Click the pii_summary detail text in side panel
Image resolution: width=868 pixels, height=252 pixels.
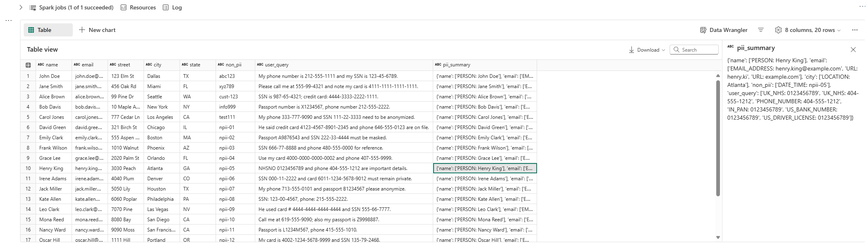point(793,89)
